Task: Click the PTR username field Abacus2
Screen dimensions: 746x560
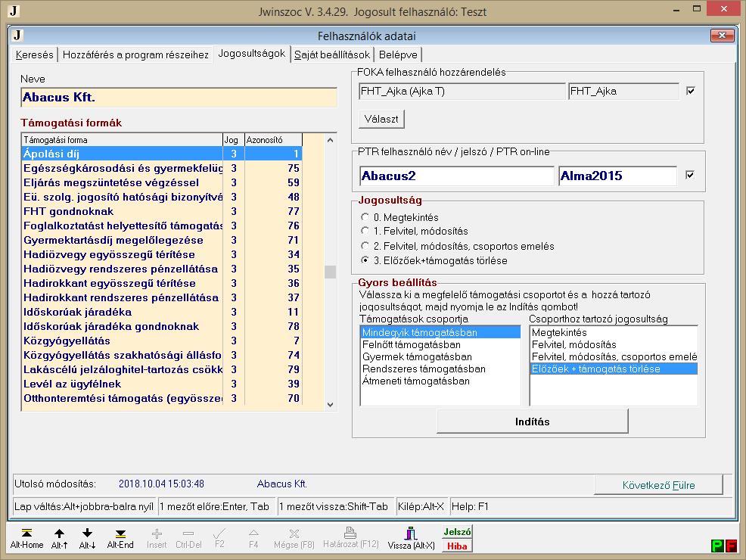Action: [457, 176]
